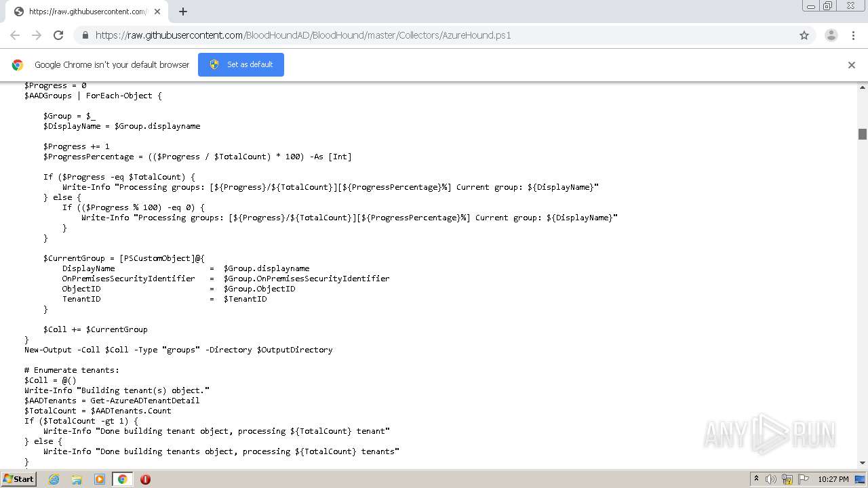Click the Action Center flag icon
The width and height of the screenshot is (868, 488).
tap(803, 479)
